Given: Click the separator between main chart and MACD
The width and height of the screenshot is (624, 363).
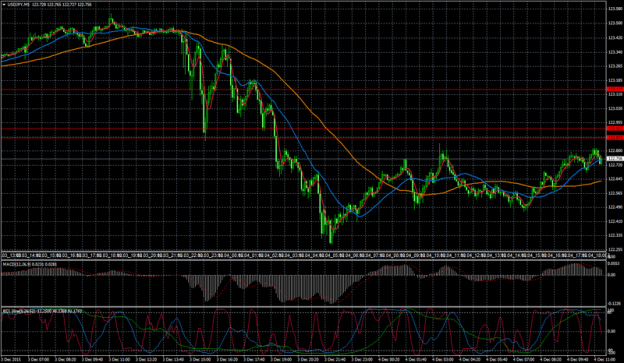Looking at the screenshot, I should click(x=303, y=260).
